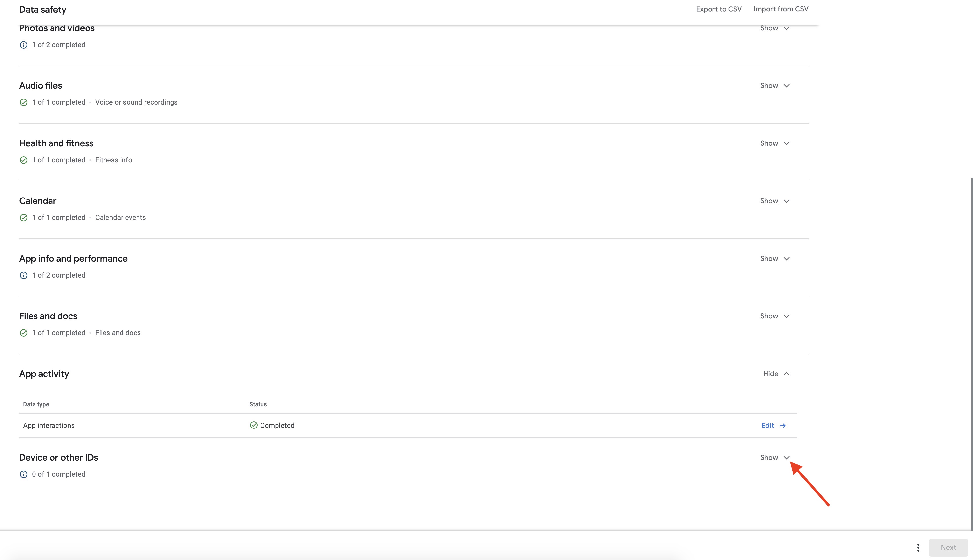This screenshot has height=560, width=973.
Task: Click the 'Calendar' heading
Action: point(38,201)
